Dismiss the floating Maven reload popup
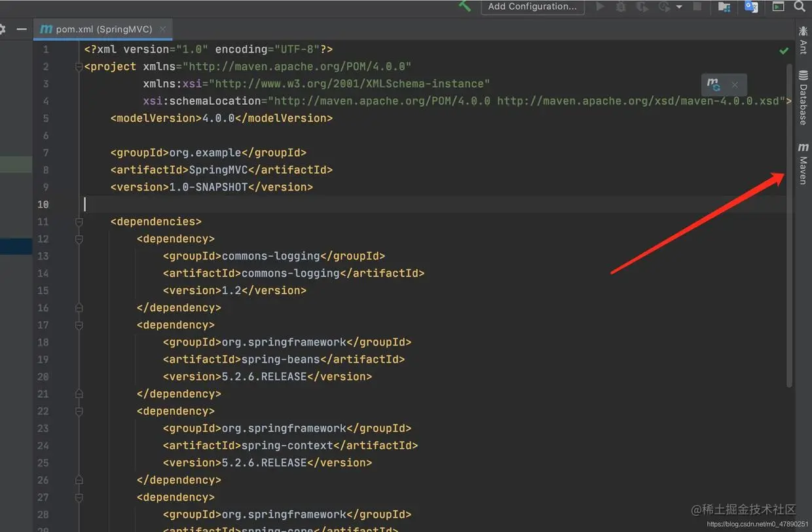Viewport: 812px width, 532px height. (x=735, y=85)
